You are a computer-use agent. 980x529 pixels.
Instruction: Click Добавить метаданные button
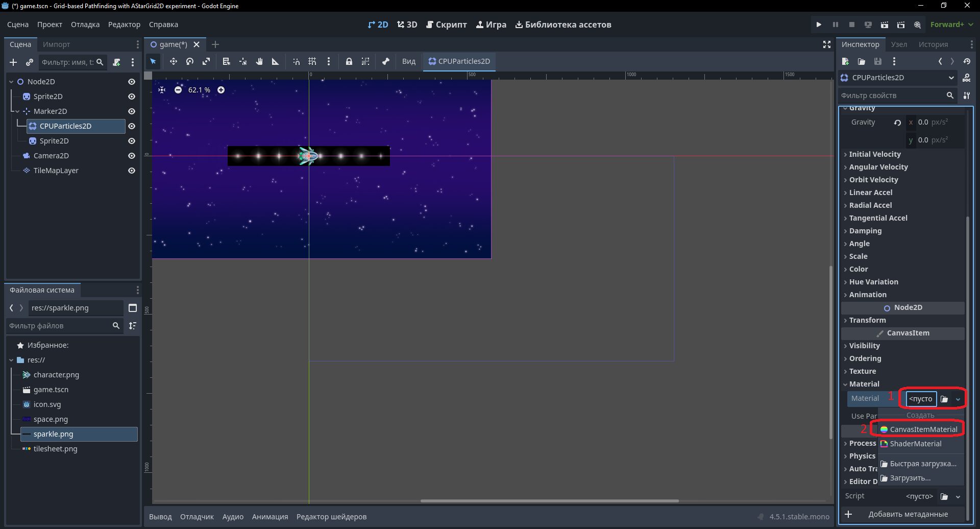[902, 514]
